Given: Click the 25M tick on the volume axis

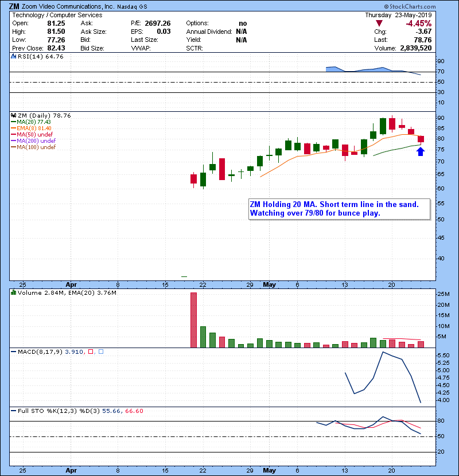Looking at the screenshot, I should [x=444, y=294].
